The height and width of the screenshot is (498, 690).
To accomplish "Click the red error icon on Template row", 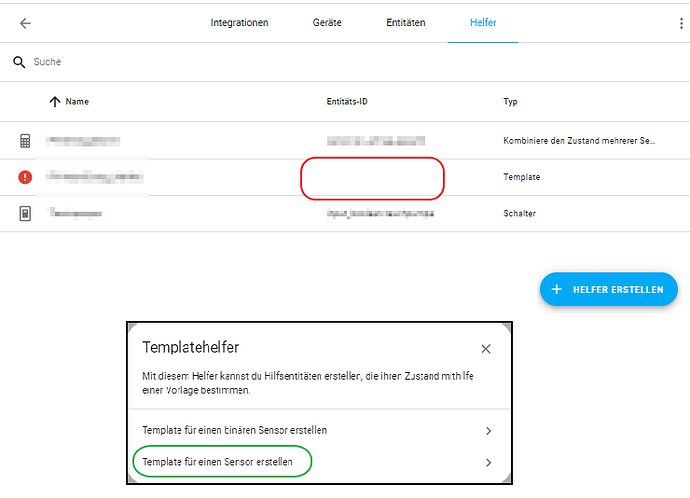I will 25,177.
